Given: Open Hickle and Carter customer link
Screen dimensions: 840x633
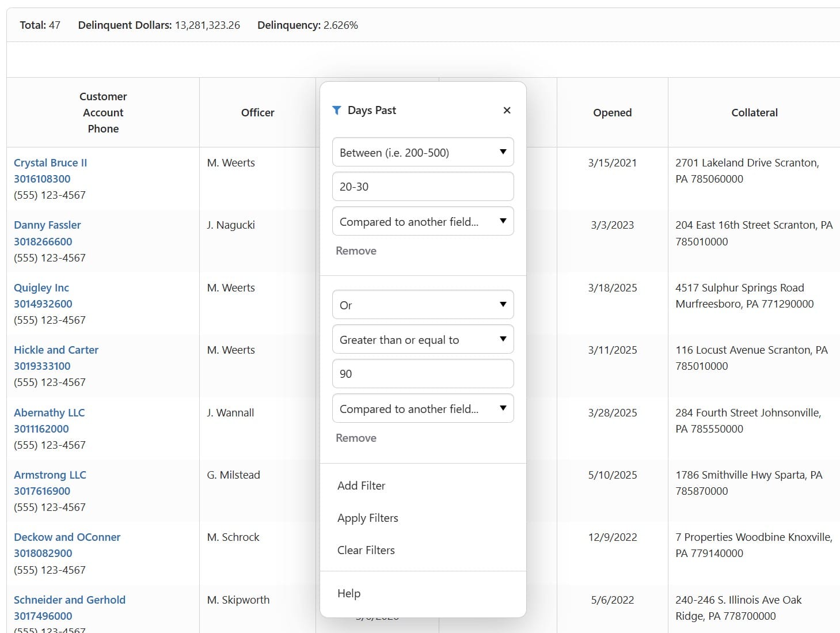Looking at the screenshot, I should click(56, 350).
